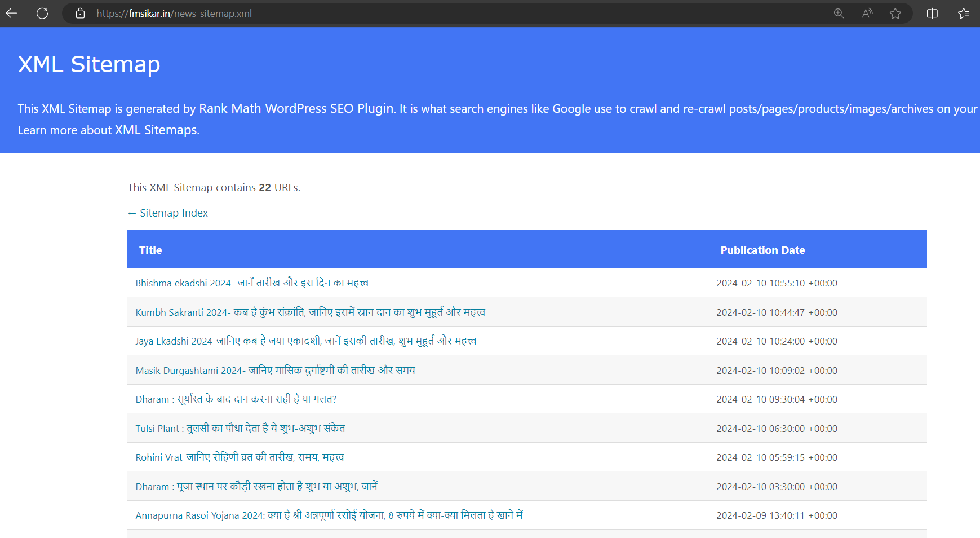Click the Publication Date column header
This screenshot has height=538, width=980.
[762, 250]
